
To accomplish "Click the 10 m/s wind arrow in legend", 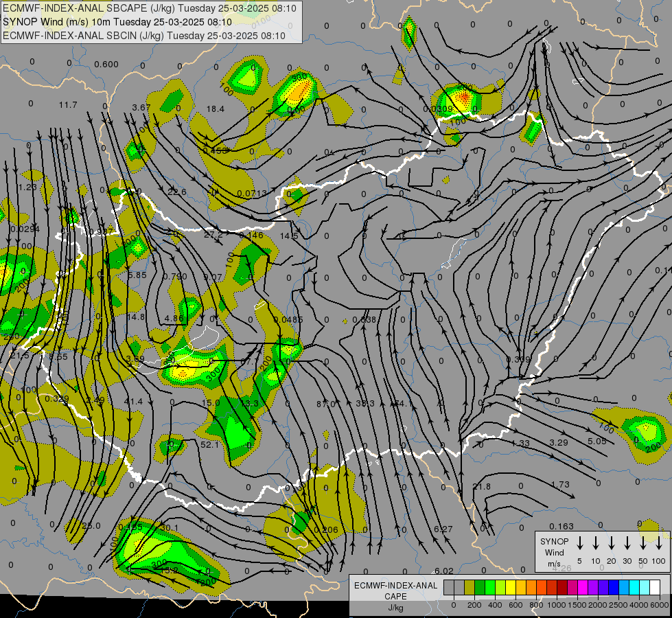I will (596, 543).
